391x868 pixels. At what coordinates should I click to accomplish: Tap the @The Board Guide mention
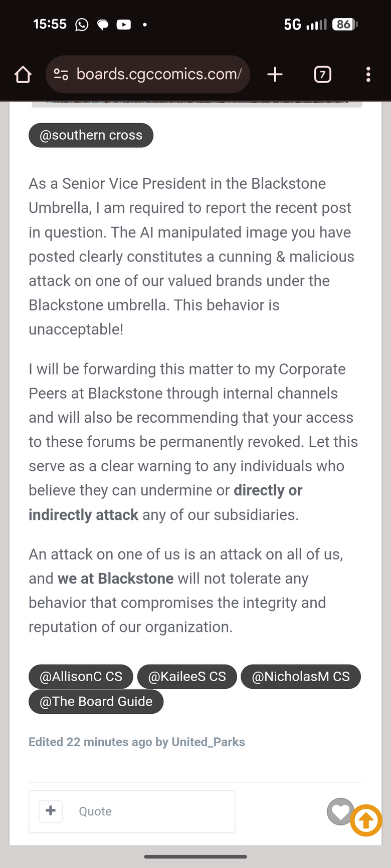click(96, 702)
